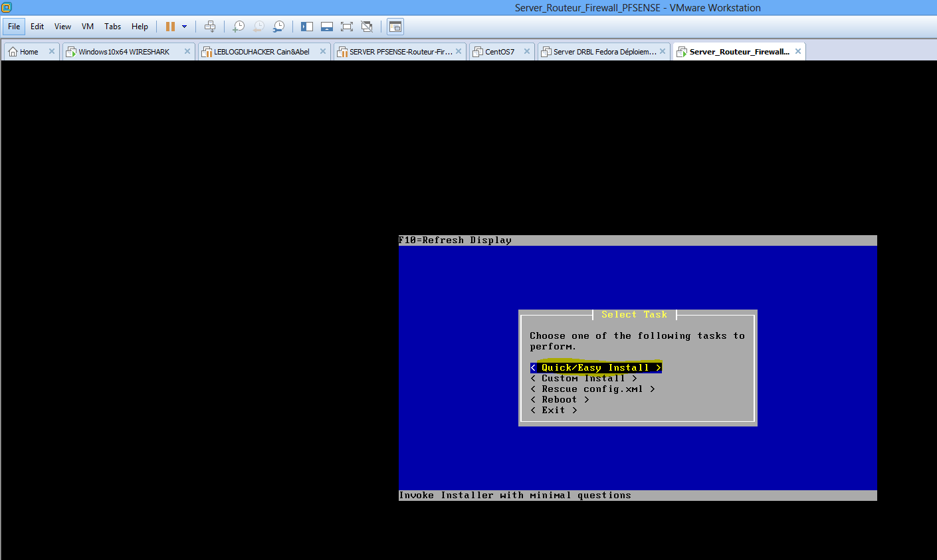The width and height of the screenshot is (937, 560).
Task: Open the Help menu
Action: (140, 27)
